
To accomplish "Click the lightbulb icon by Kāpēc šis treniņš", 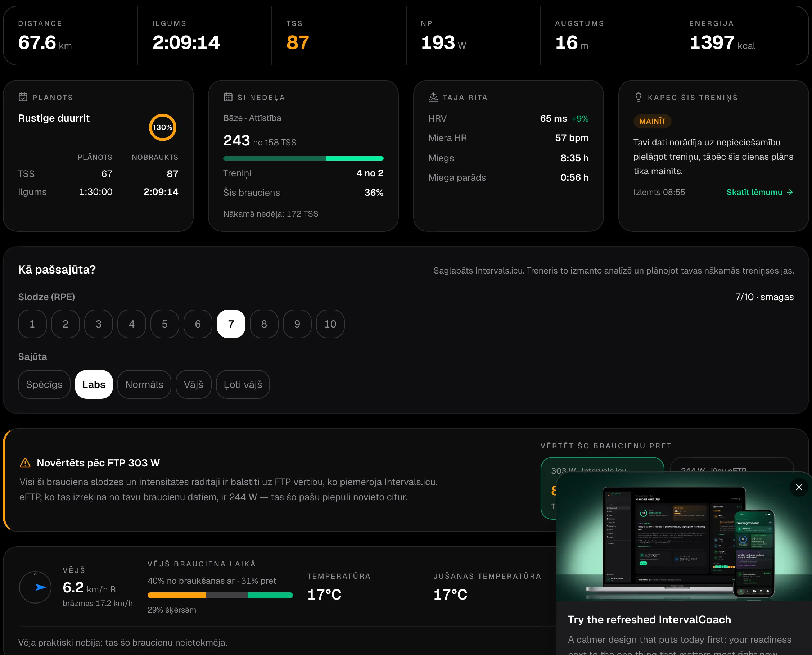I will point(639,97).
